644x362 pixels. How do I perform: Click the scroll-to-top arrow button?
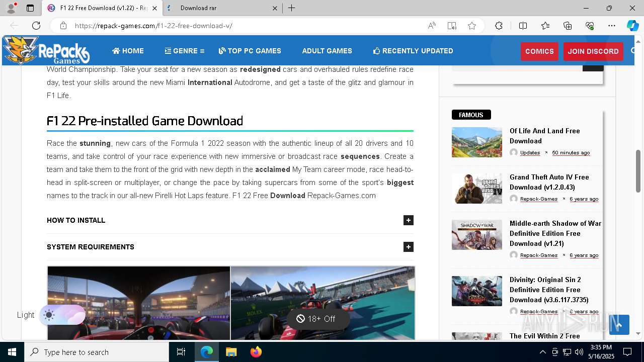619,325
